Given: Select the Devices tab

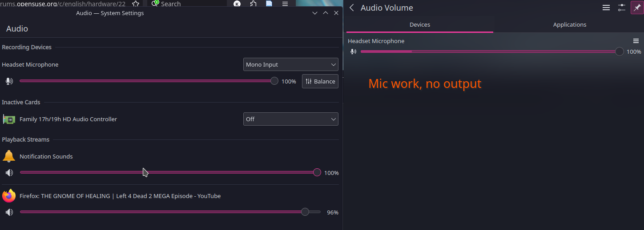Looking at the screenshot, I should coord(419,25).
